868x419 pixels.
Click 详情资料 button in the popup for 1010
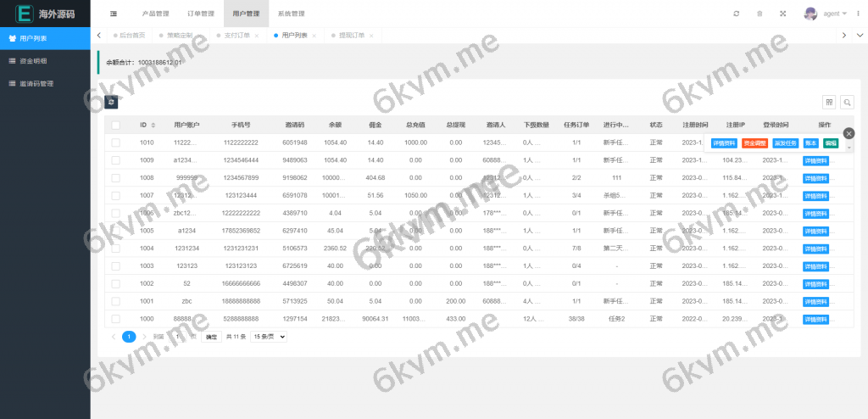[x=724, y=143]
